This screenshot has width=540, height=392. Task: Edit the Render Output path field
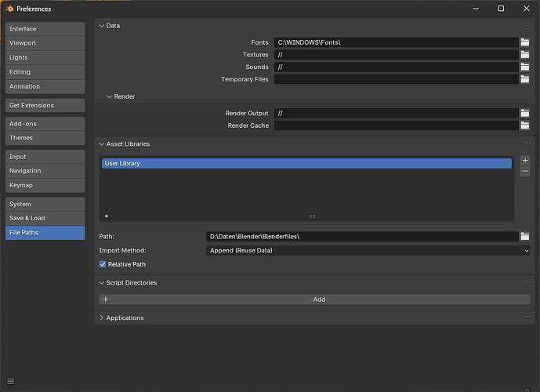click(x=397, y=114)
